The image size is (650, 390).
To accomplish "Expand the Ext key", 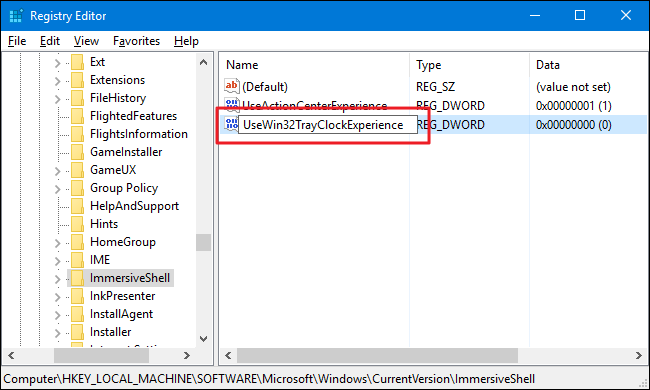I will click(x=58, y=63).
